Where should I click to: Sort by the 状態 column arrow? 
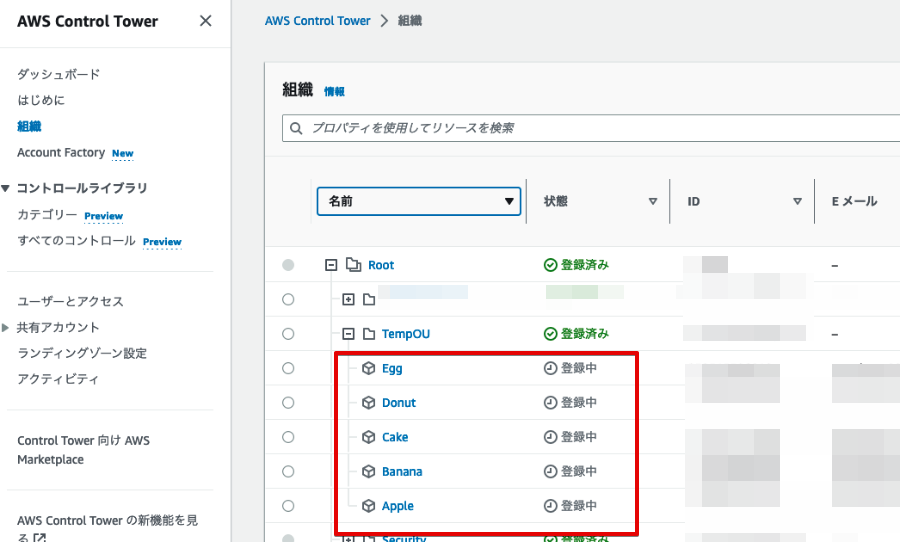coord(653,202)
